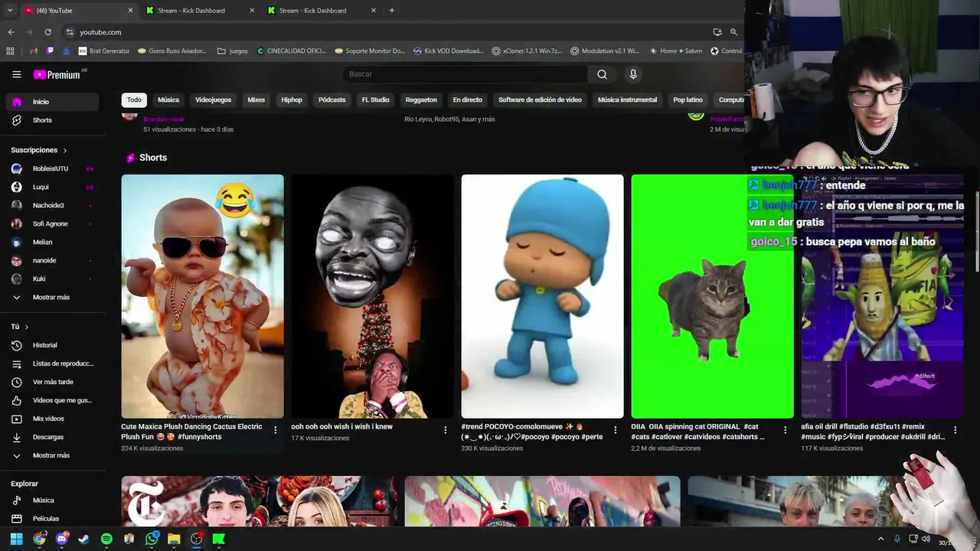
Task: Open Steam from the taskbar
Action: tap(84, 540)
